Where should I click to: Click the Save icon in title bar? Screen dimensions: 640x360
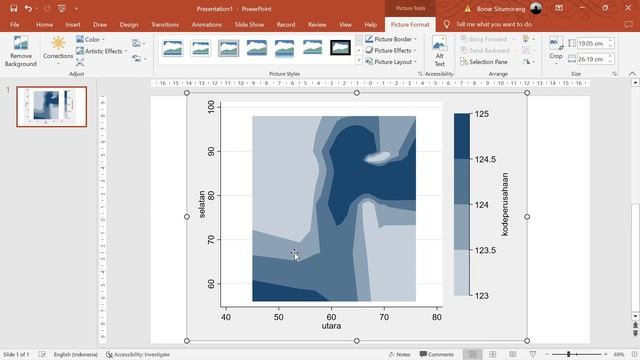tap(13, 9)
